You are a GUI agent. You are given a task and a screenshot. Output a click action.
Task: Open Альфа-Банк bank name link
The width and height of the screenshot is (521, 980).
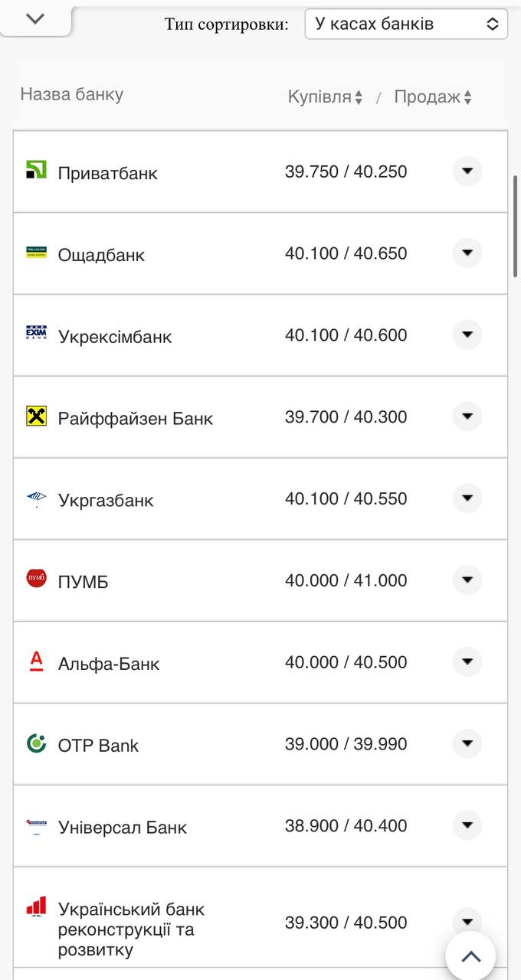pyautogui.click(x=109, y=664)
